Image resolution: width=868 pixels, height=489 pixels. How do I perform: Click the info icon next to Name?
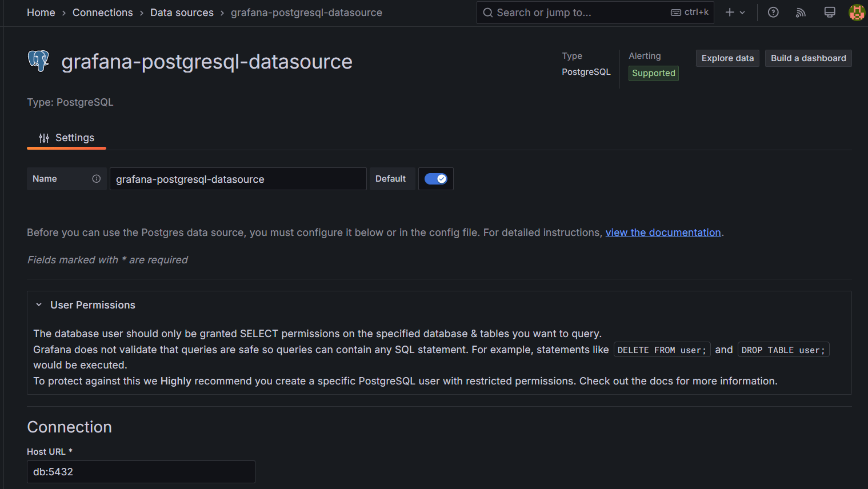coord(97,179)
